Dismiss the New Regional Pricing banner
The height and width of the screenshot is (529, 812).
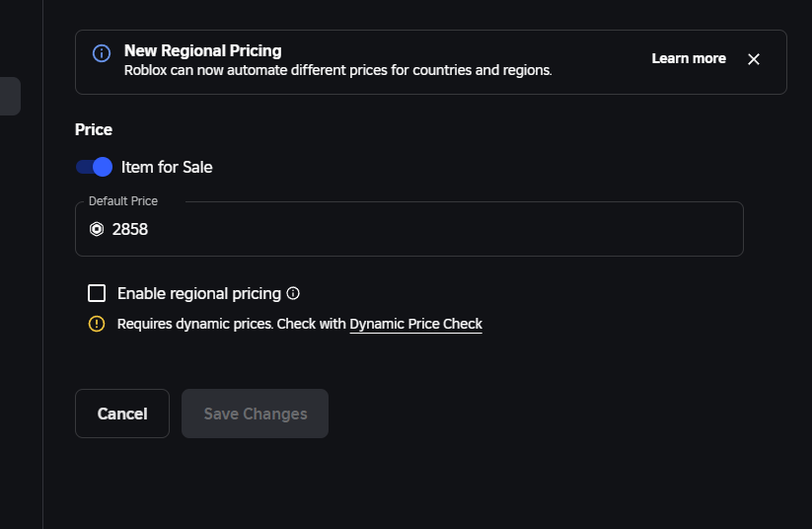(x=754, y=59)
